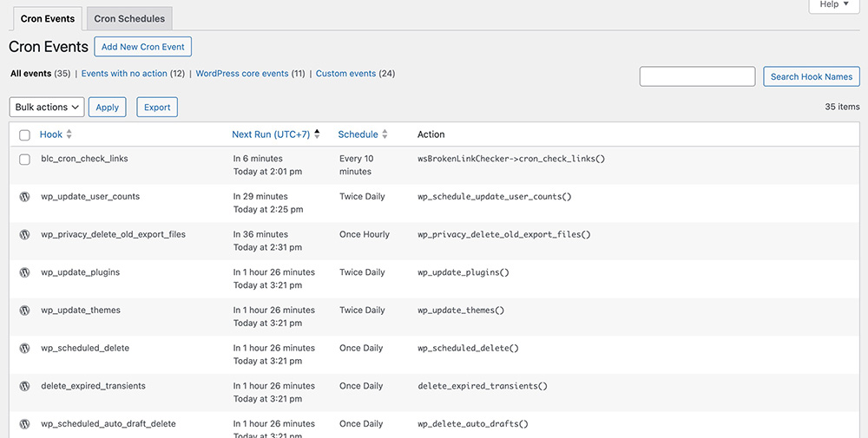Click WordPress icon beside wp_scheduled_delete
This screenshot has height=438, width=868.
pos(24,348)
